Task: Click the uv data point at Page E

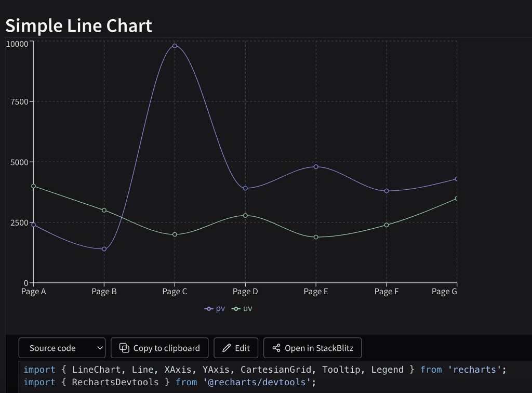Action: [x=316, y=237]
